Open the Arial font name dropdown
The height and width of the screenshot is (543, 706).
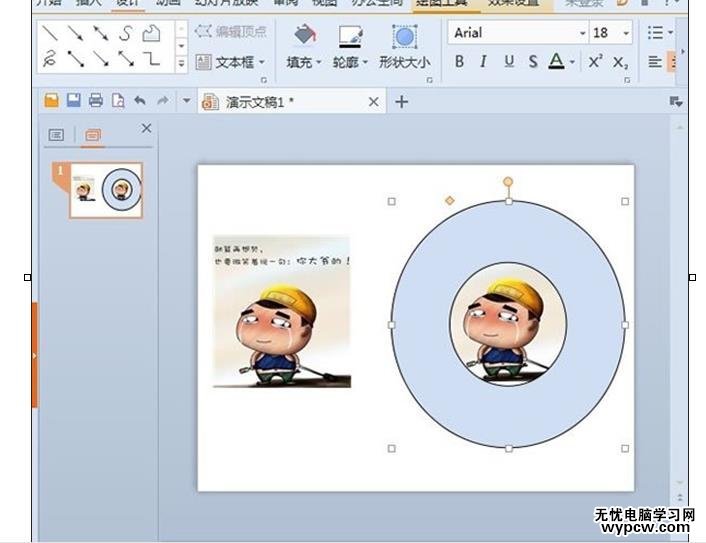(582, 33)
